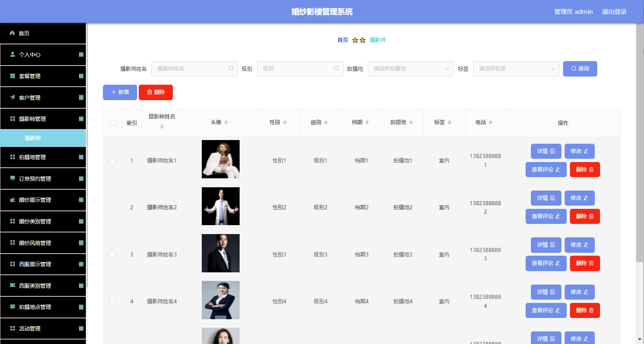This screenshot has height=344, width=644.
Task: Click the photographer 2 portrait thumbnail
Action: 220,206
